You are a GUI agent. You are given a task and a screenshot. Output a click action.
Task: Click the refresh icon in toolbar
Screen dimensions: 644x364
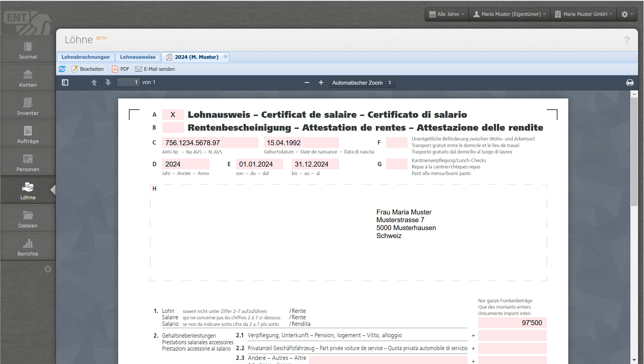62,69
